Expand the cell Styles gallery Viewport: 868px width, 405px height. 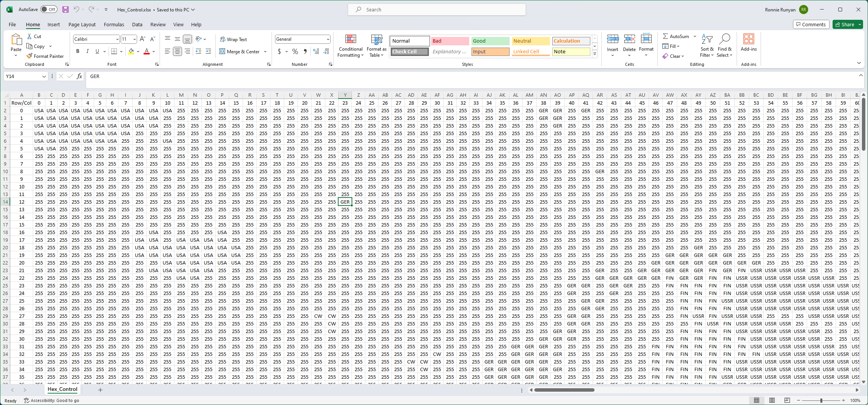[595, 54]
